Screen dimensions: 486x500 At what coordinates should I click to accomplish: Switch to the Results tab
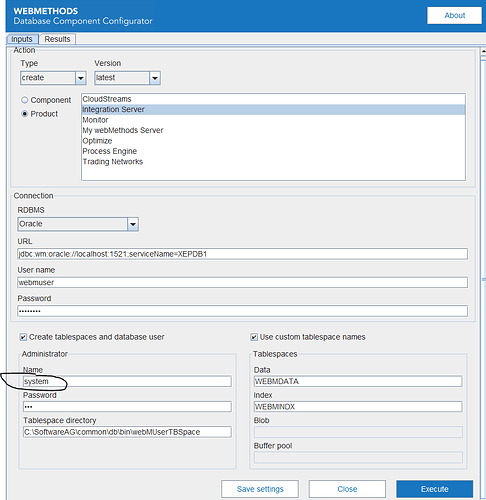click(x=57, y=39)
